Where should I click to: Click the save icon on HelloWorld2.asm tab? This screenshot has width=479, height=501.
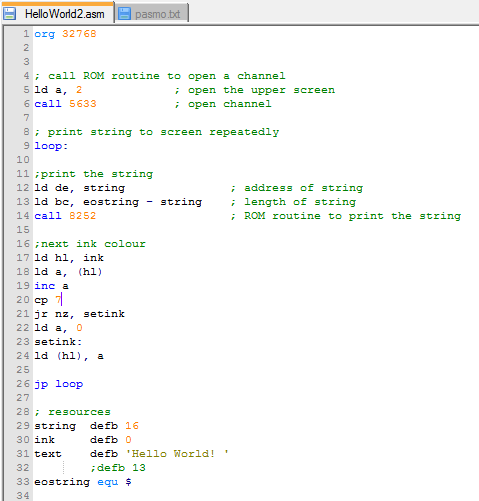(x=10, y=14)
